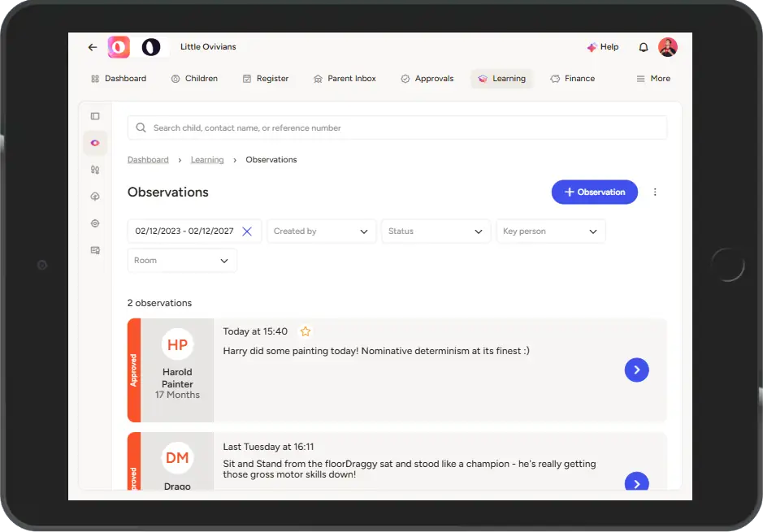This screenshot has width=763, height=532.
Task: Clear the date range filter
Action: [247, 231]
